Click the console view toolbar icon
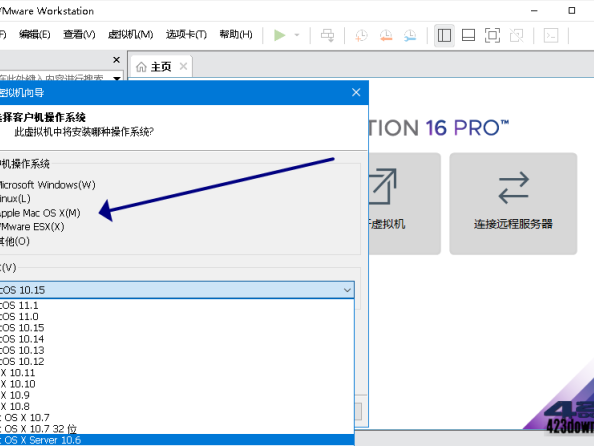The height and width of the screenshot is (446, 594). click(x=551, y=35)
